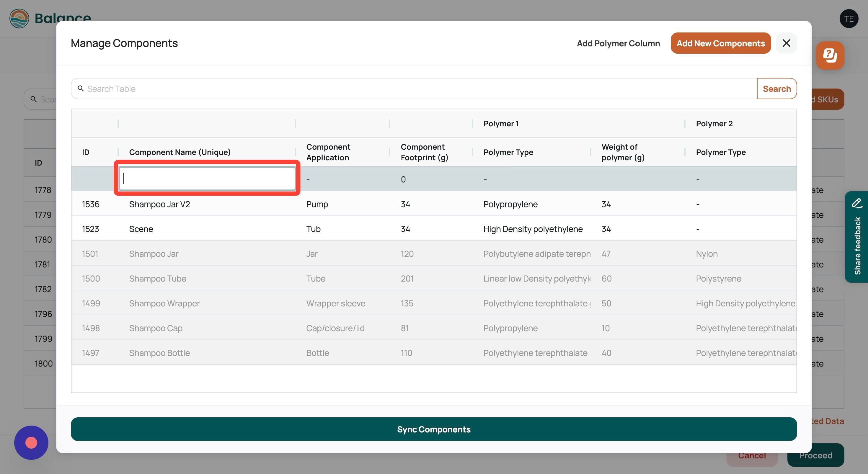The width and height of the screenshot is (868, 474).
Task: Click polymer weight value 47
Action: (606, 254)
